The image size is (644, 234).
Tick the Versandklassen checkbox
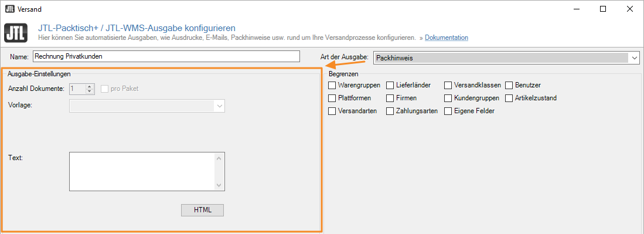(x=448, y=85)
